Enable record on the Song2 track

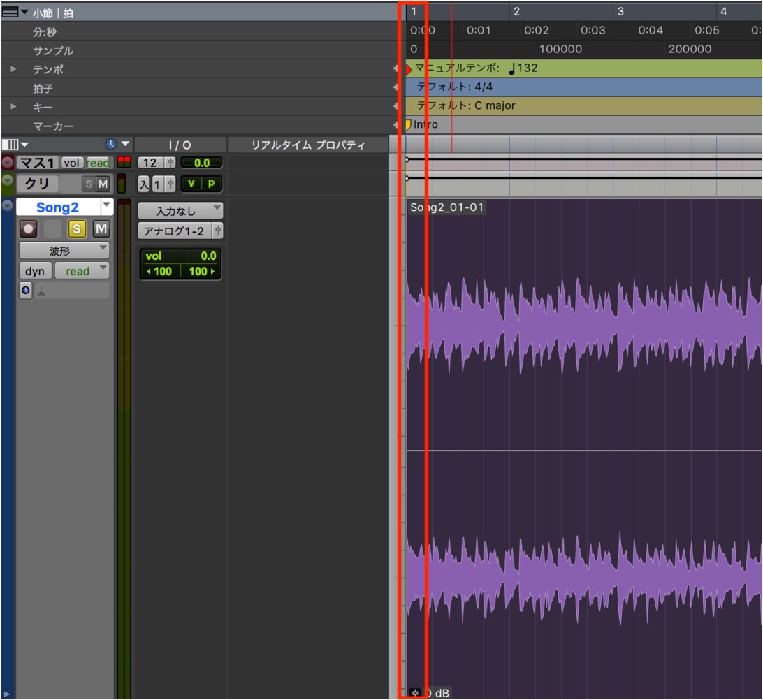pyautogui.click(x=28, y=228)
